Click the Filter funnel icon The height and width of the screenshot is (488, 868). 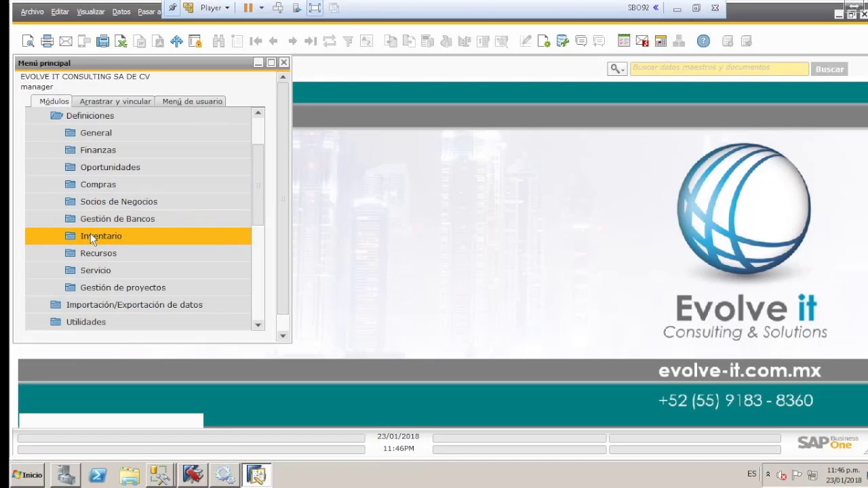click(348, 41)
